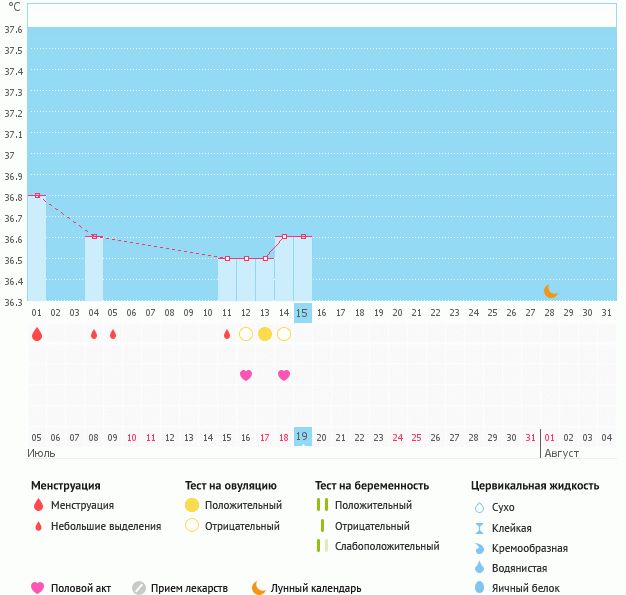Click the negative ovulation test circle on day 14
This screenshot has width=626, height=595.
click(x=284, y=334)
